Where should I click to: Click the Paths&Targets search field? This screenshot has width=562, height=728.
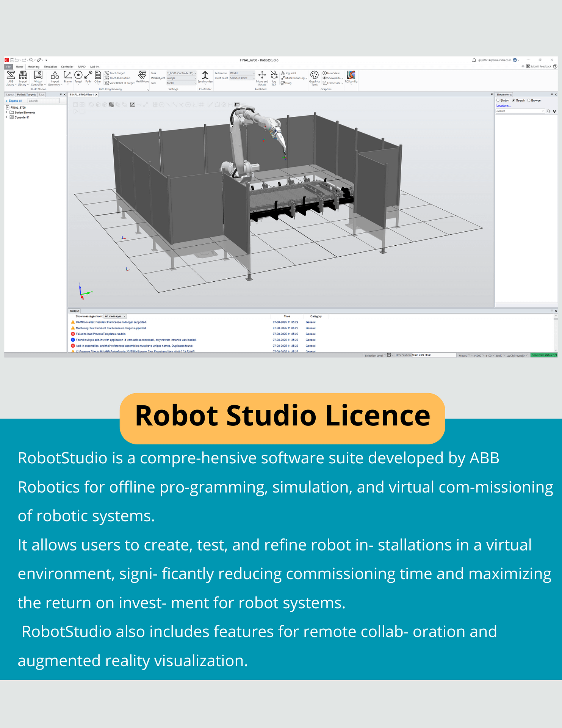pyautogui.click(x=44, y=101)
